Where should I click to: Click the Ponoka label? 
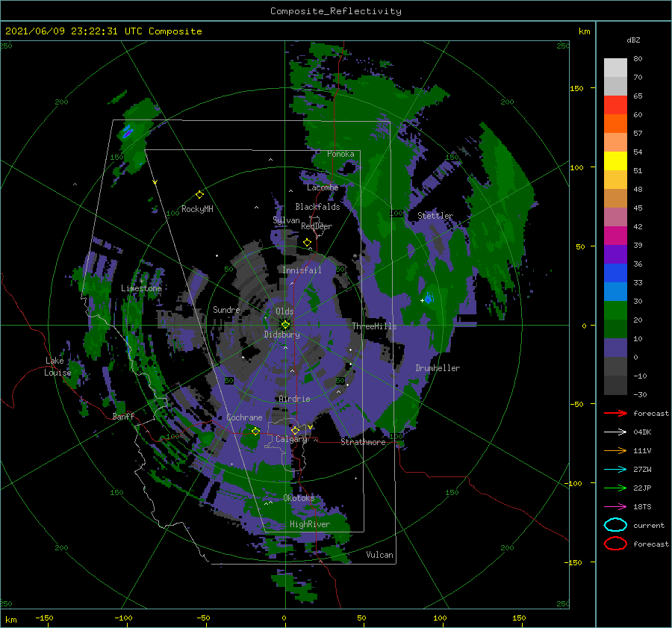[x=340, y=154]
